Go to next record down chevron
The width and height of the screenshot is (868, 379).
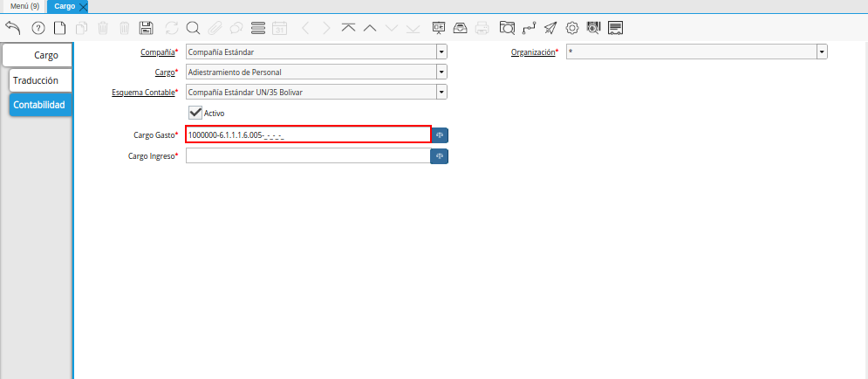392,28
